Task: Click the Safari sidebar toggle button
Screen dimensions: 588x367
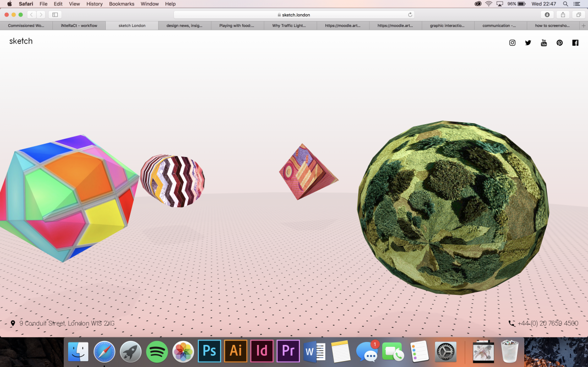Action: click(55, 15)
